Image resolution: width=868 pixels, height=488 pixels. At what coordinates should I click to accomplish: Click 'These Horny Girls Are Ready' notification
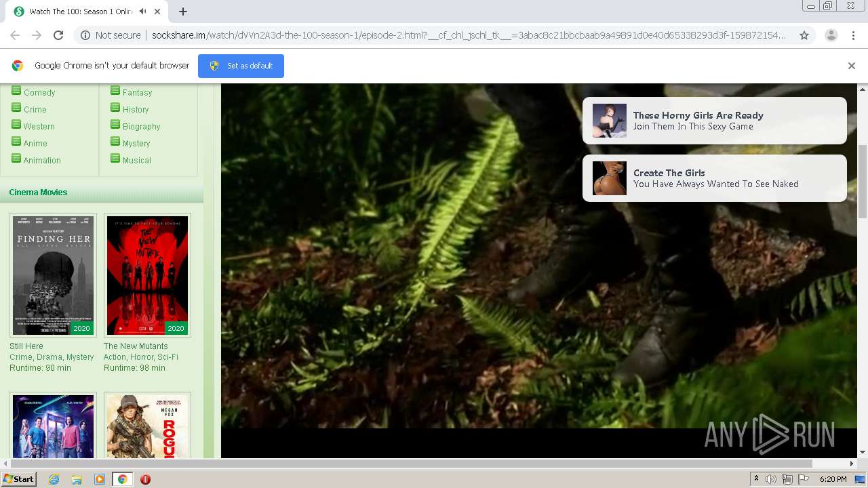click(x=714, y=121)
